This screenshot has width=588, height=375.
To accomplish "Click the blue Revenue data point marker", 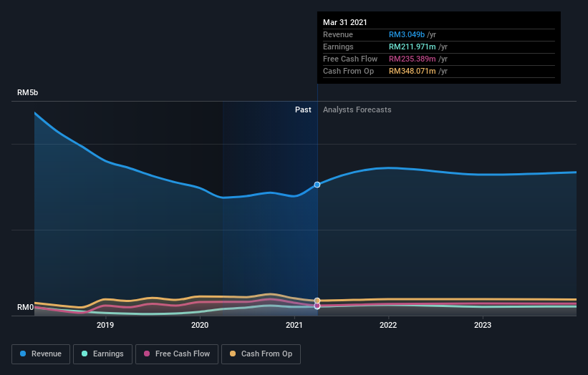I will pyautogui.click(x=317, y=185).
